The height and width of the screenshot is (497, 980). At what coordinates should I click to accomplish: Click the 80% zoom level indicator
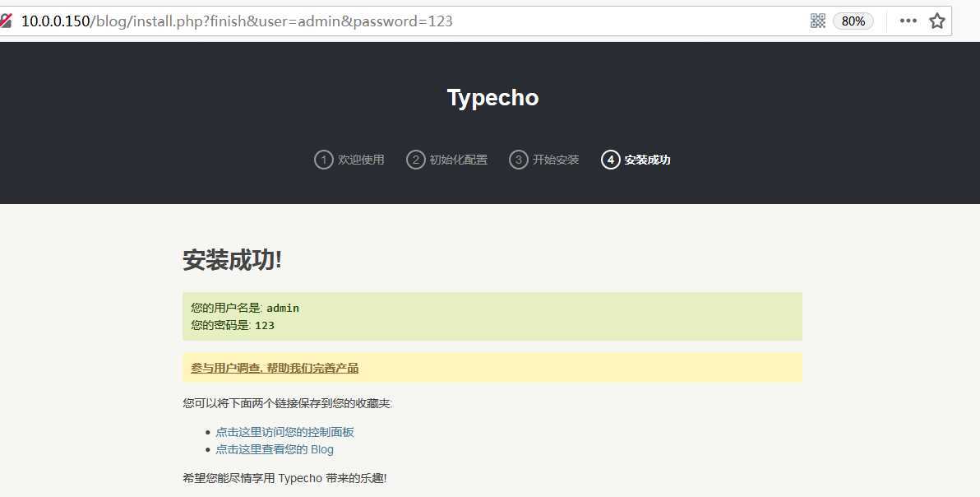pyautogui.click(x=853, y=21)
